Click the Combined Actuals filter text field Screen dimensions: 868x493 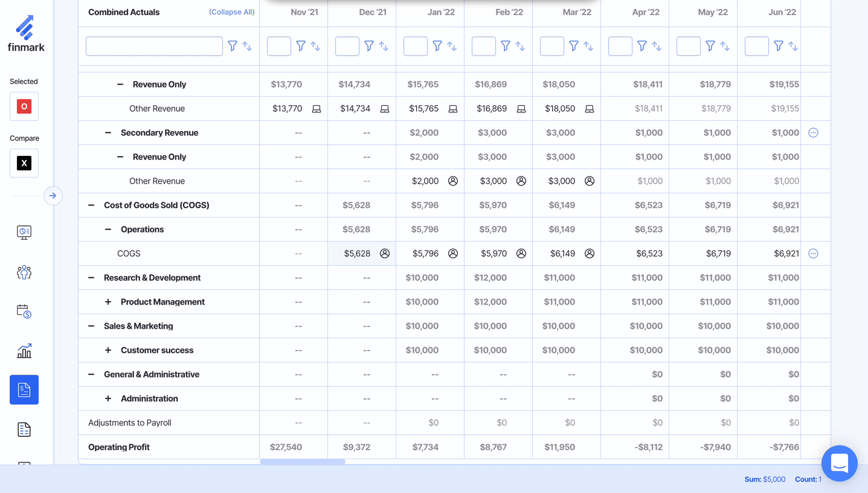[154, 46]
